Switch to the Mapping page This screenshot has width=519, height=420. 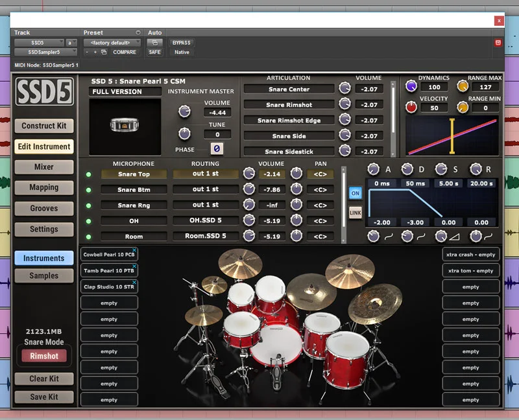44,187
